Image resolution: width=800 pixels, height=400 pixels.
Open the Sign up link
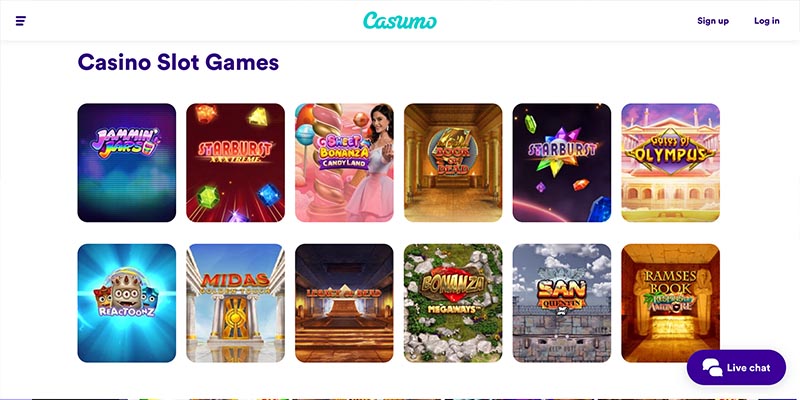(x=713, y=21)
